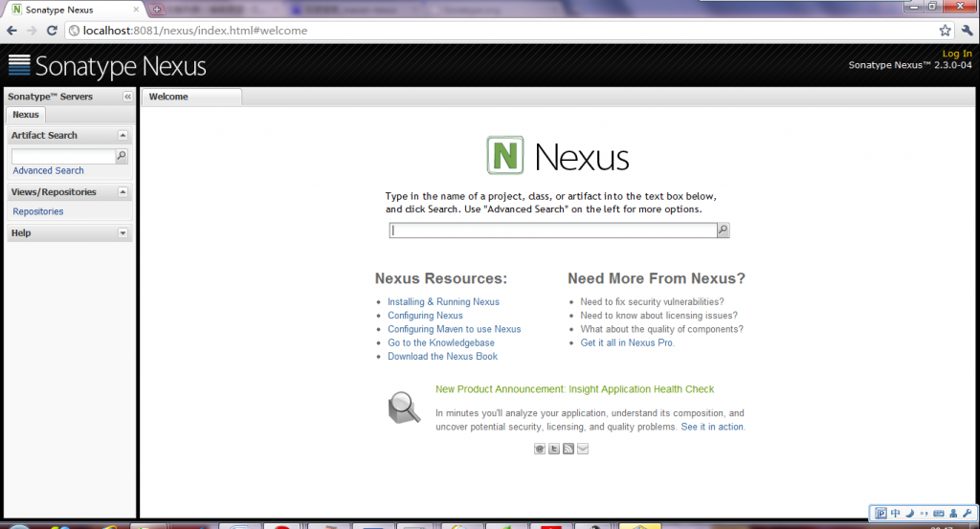Open the at-sign blog icon under the announcement
This screenshot has width=980, height=529.
[x=540, y=449]
